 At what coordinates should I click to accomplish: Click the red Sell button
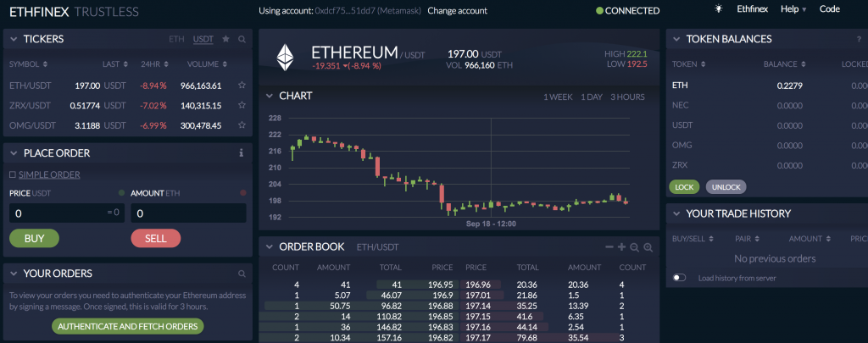tap(156, 238)
